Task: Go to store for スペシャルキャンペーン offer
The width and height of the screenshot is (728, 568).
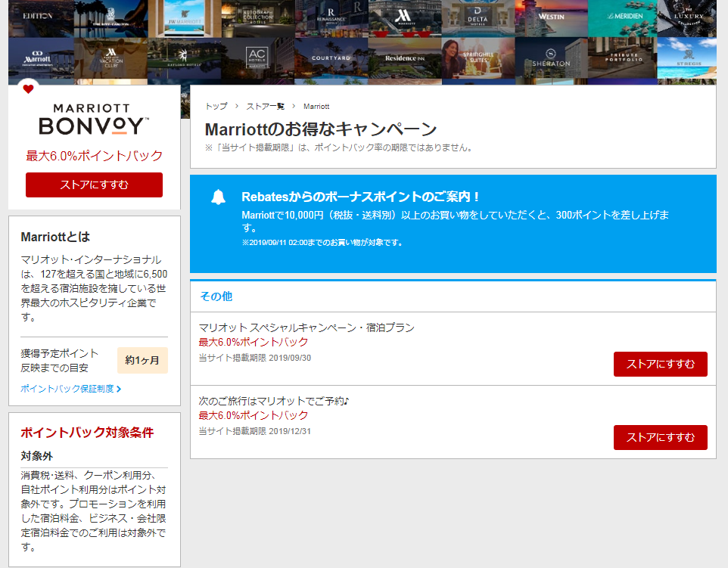Action: (660, 365)
